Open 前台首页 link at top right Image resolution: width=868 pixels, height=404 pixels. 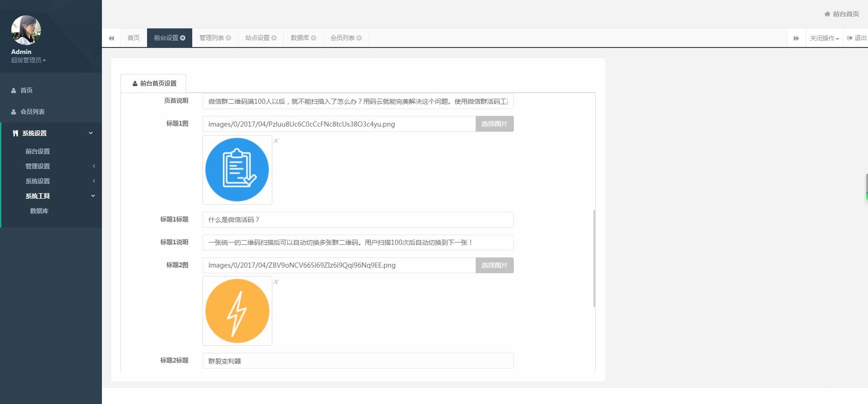(841, 14)
